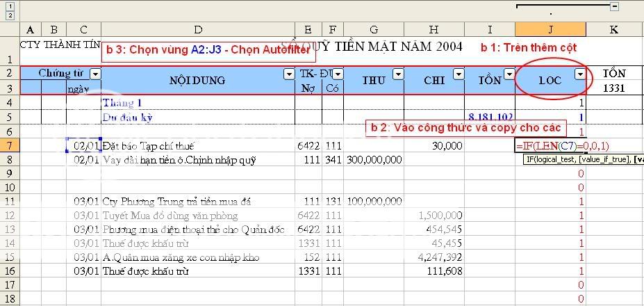
Task: Click the 8,181,102 balance cell
Action: [x=490, y=117]
